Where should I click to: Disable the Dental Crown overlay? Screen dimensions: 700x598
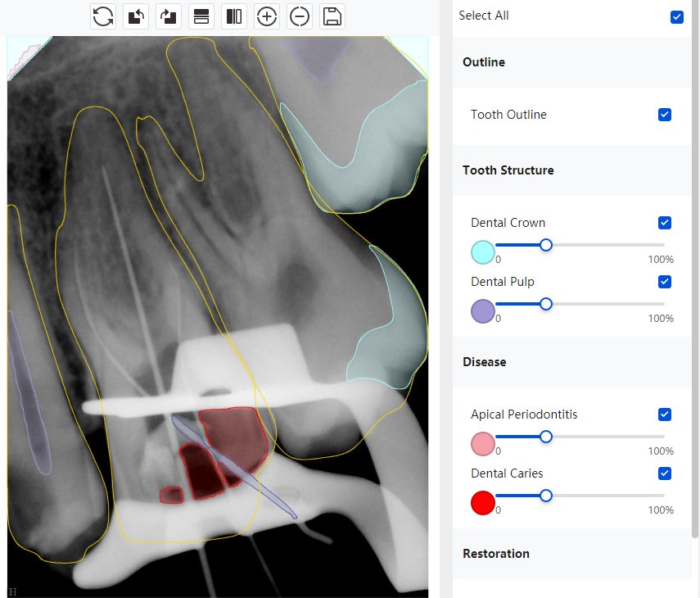664,223
